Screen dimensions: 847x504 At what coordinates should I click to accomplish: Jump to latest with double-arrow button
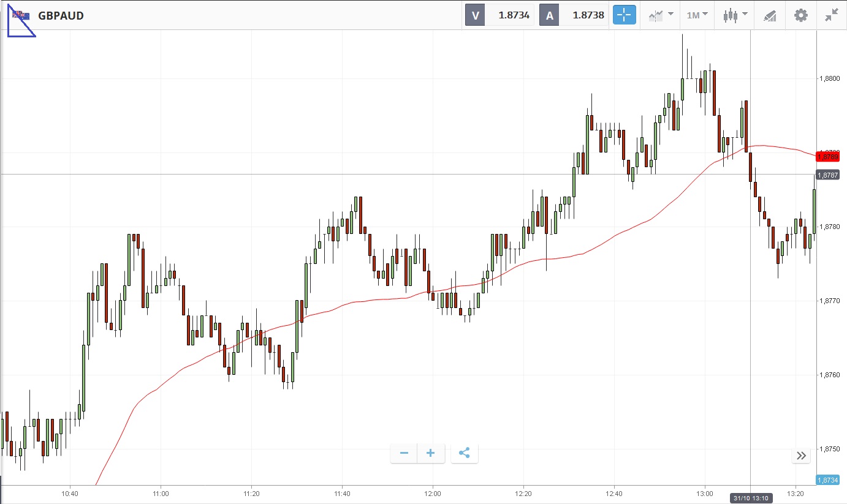pyautogui.click(x=801, y=455)
